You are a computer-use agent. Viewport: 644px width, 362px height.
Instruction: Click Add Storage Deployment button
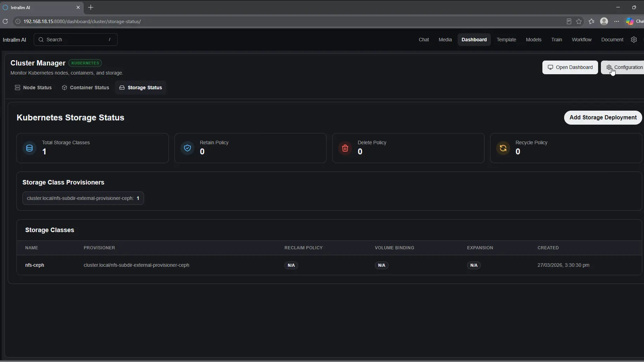[x=603, y=118]
